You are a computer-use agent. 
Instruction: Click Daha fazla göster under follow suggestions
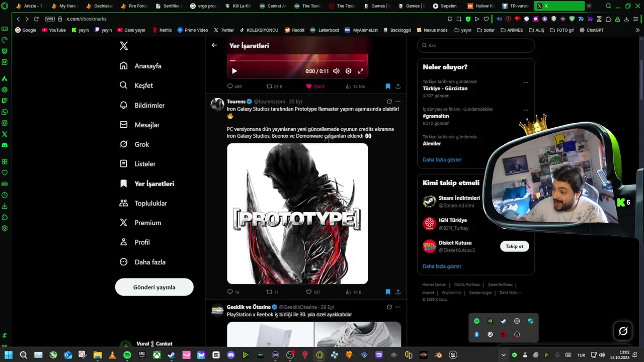pos(442,266)
